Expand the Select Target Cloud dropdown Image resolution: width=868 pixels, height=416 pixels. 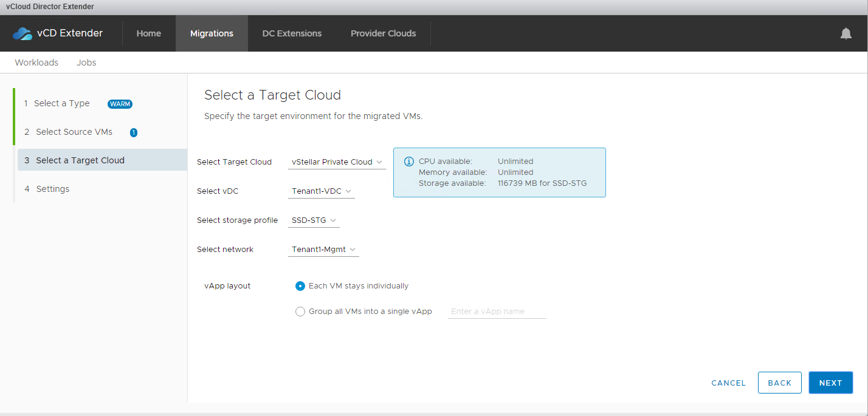coord(337,162)
